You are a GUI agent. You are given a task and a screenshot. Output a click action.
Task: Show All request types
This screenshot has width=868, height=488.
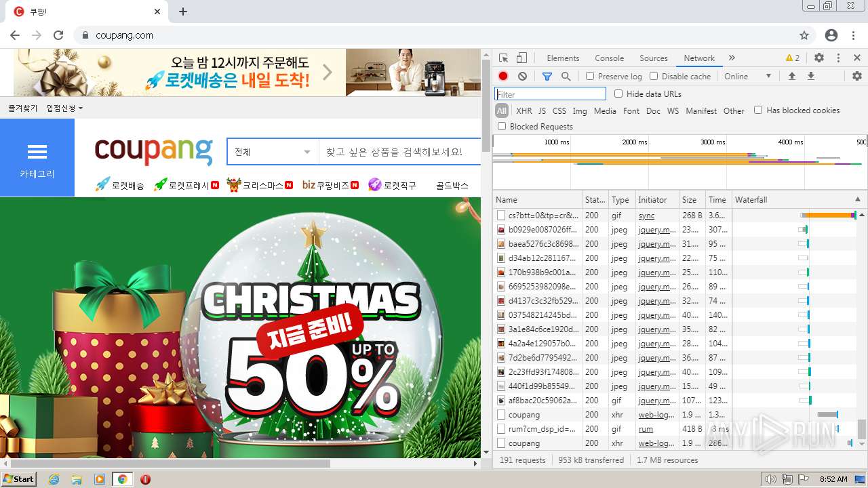[502, 111]
